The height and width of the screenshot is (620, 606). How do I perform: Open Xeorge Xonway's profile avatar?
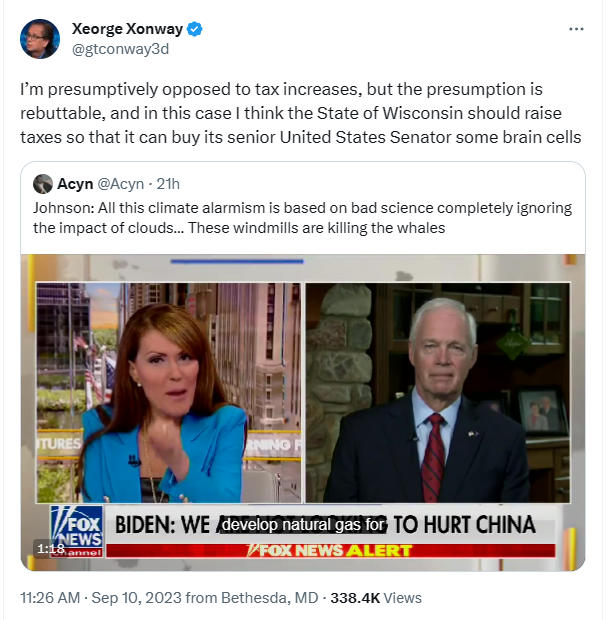pos(40,39)
